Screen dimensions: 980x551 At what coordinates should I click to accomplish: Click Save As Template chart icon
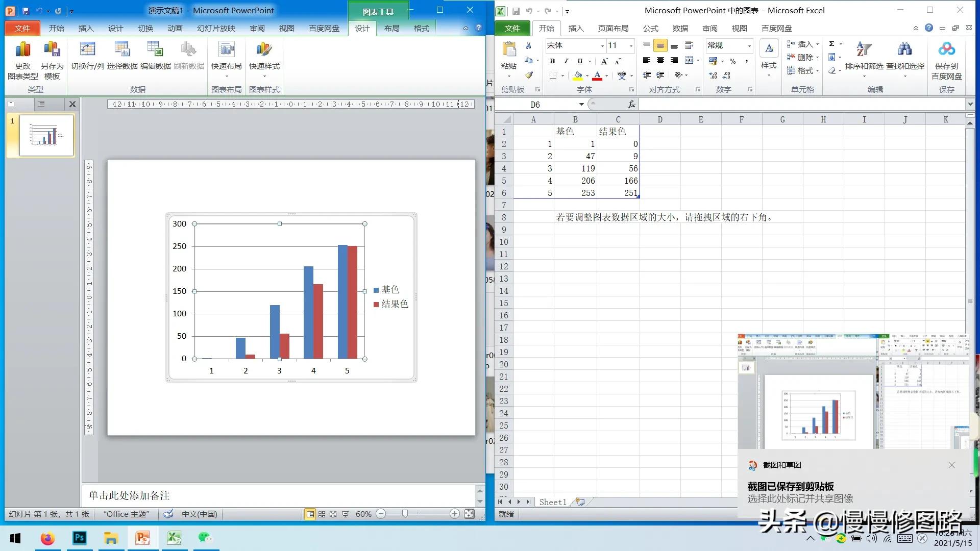click(52, 61)
